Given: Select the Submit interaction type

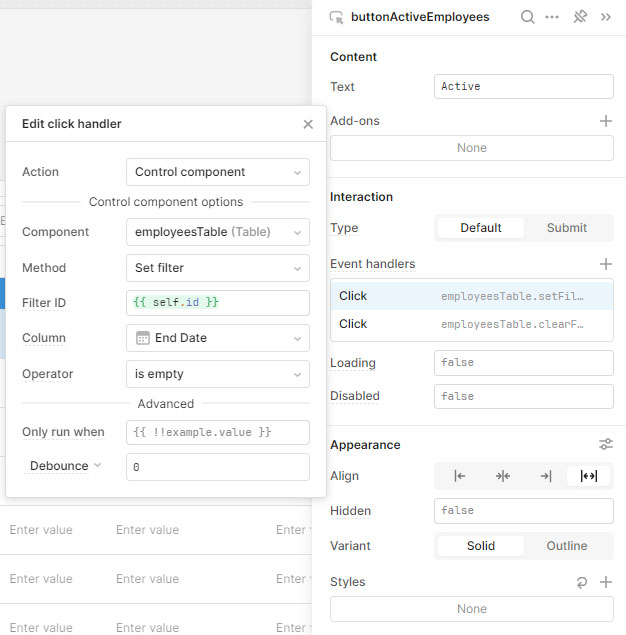Looking at the screenshot, I should tap(566, 228).
